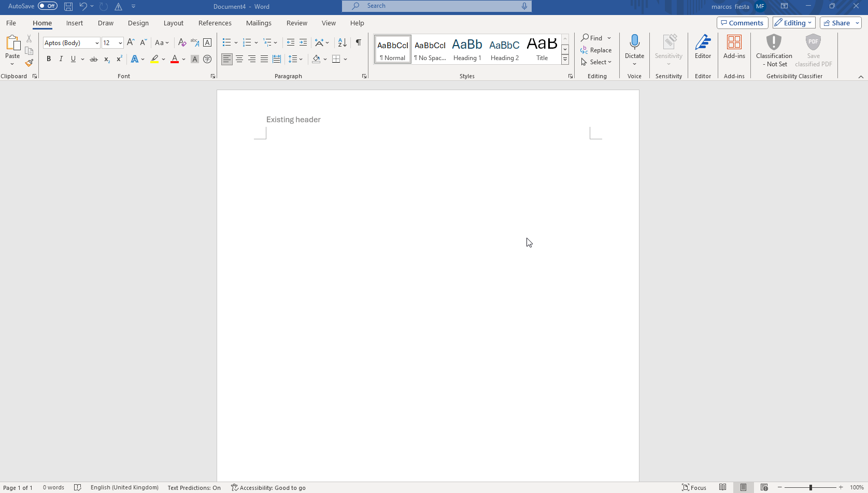Image resolution: width=868 pixels, height=493 pixels.
Task: Justify paragraph text
Action: pos(264,59)
